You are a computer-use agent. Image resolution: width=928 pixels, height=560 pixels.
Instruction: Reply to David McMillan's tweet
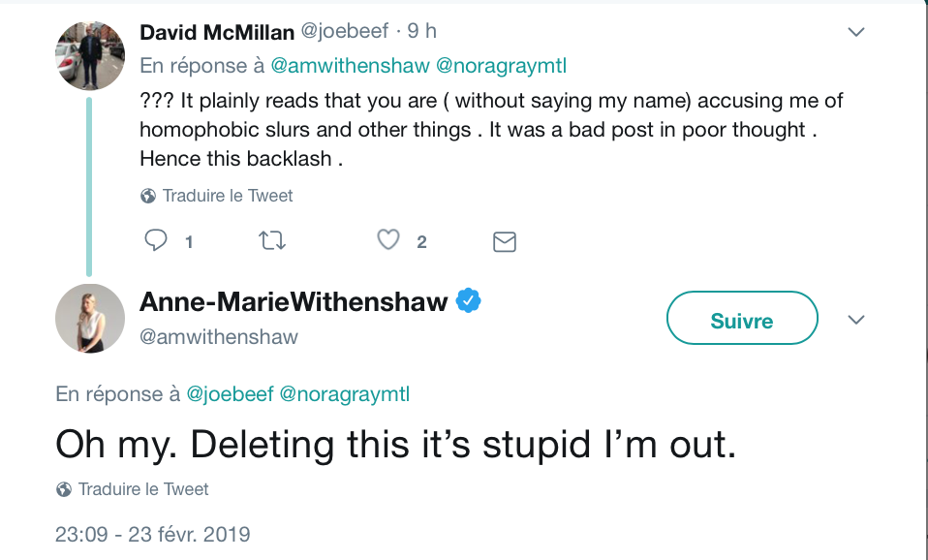pos(156,240)
